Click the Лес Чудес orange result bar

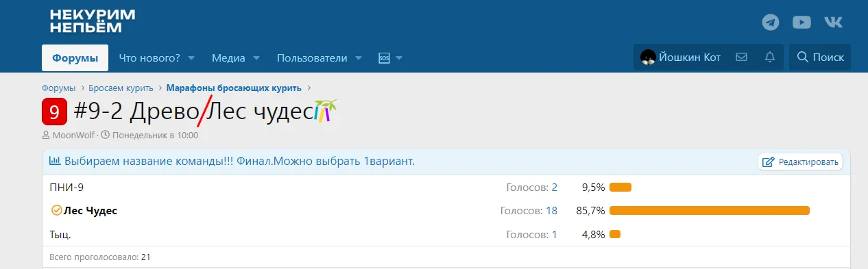pyautogui.click(x=710, y=211)
